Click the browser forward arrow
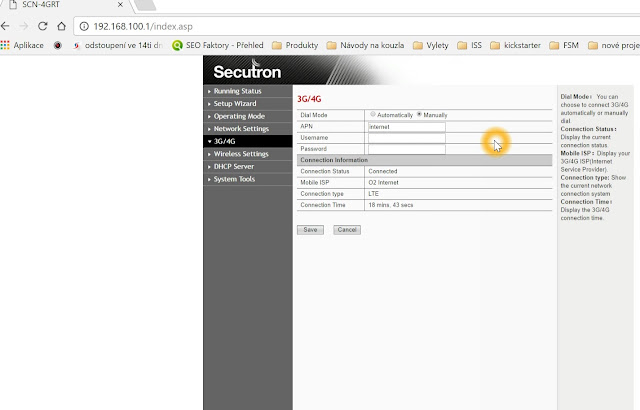 (24, 26)
